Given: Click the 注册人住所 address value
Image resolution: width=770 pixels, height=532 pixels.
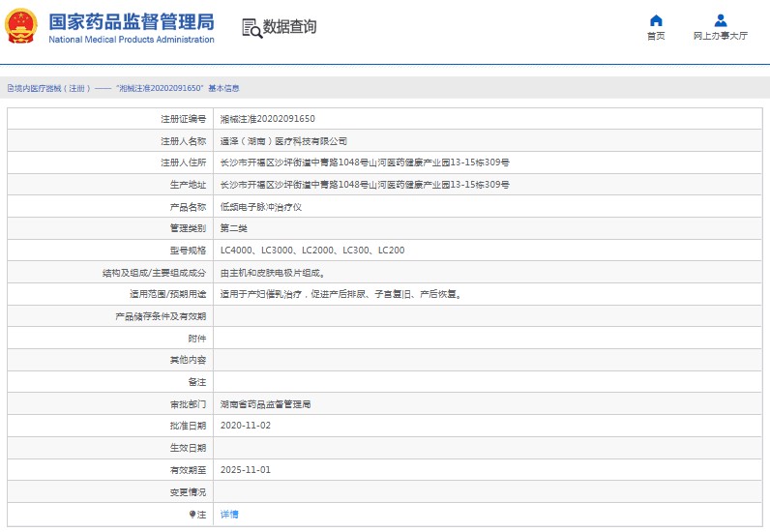Looking at the screenshot, I should click(365, 163).
